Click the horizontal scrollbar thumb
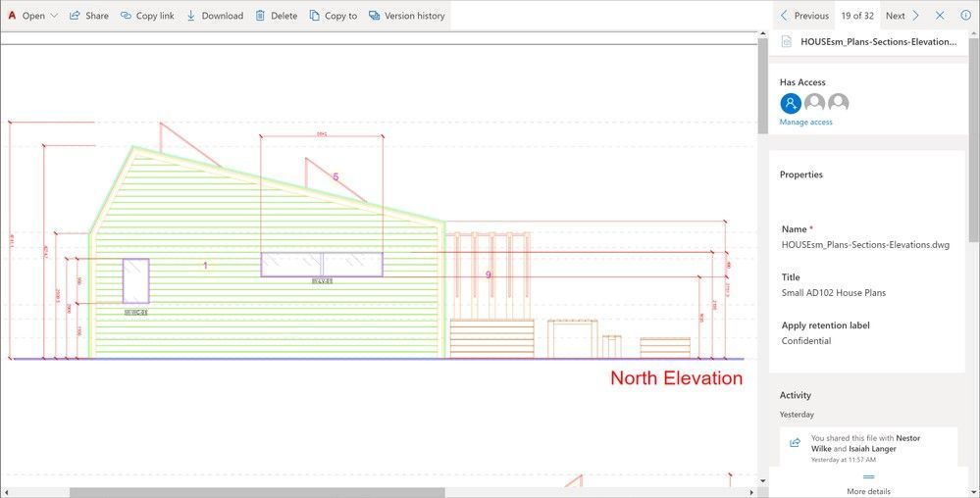Screen dimensions: 980x498 point(257,492)
